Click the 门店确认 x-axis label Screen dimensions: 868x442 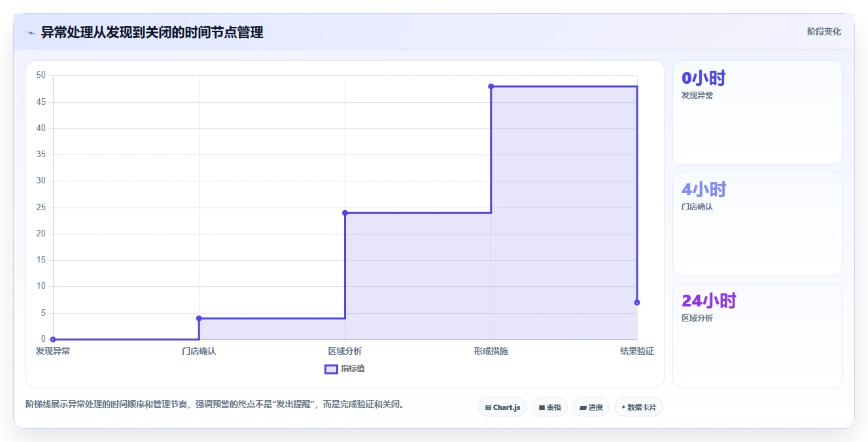click(x=199, y=352)
